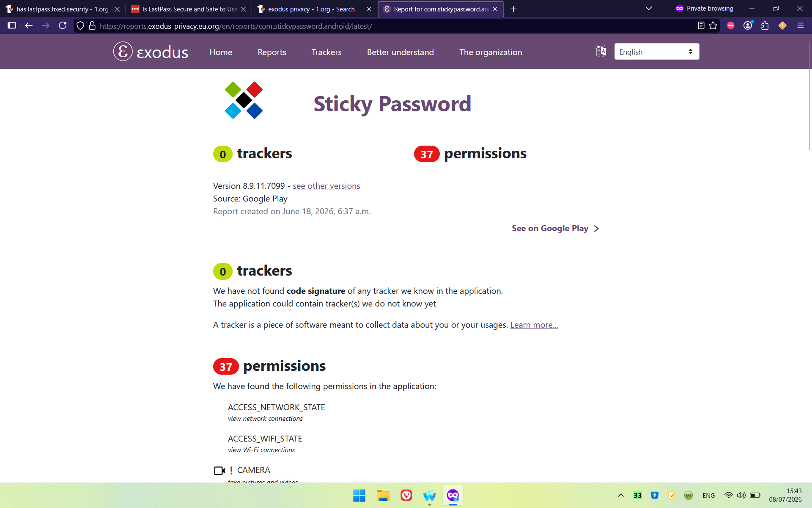
Task: Open the Bitwarden tray icon
Action: pos(655,495)
